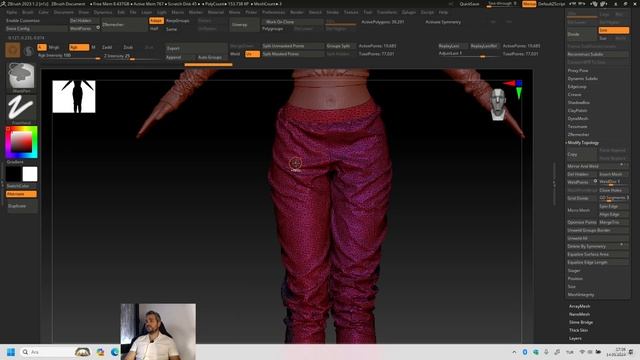Click the orange Alternate button
640x360 pixels.
[21, 194]
